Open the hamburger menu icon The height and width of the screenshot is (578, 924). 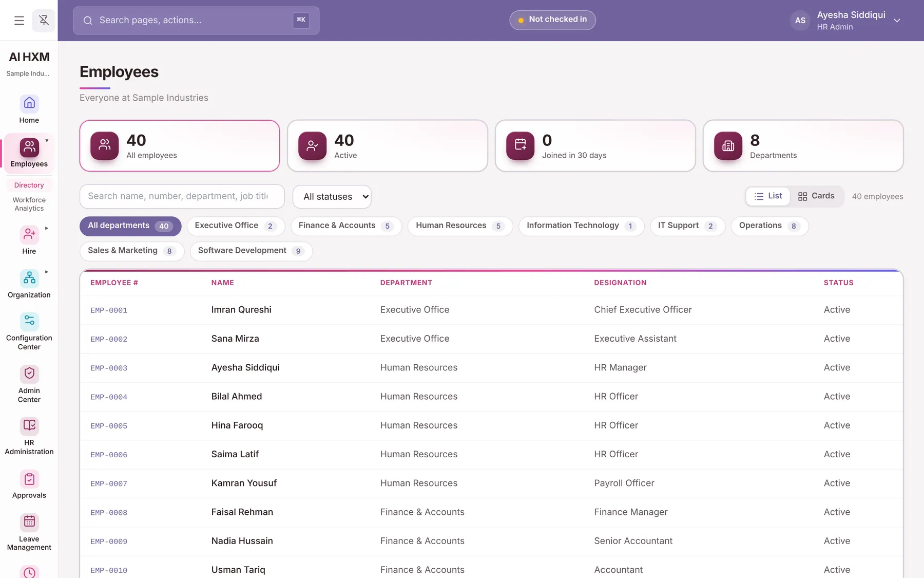click(19, 21)
